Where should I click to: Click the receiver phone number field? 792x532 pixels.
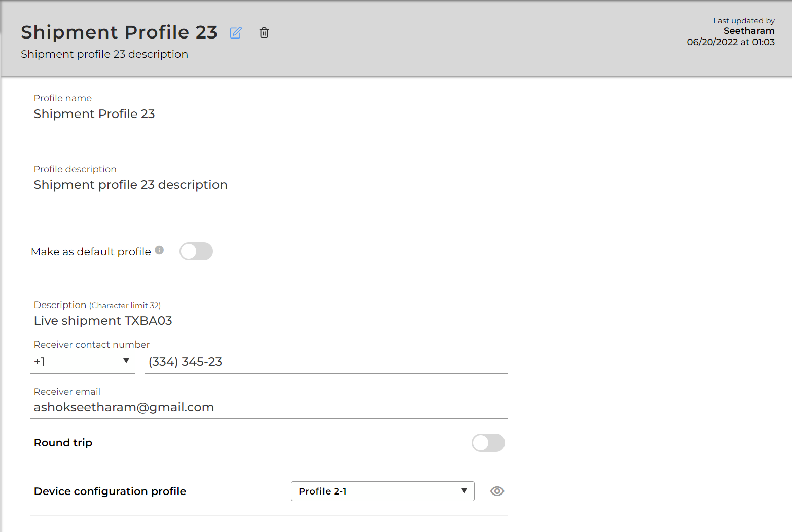[x=327, y=362]
